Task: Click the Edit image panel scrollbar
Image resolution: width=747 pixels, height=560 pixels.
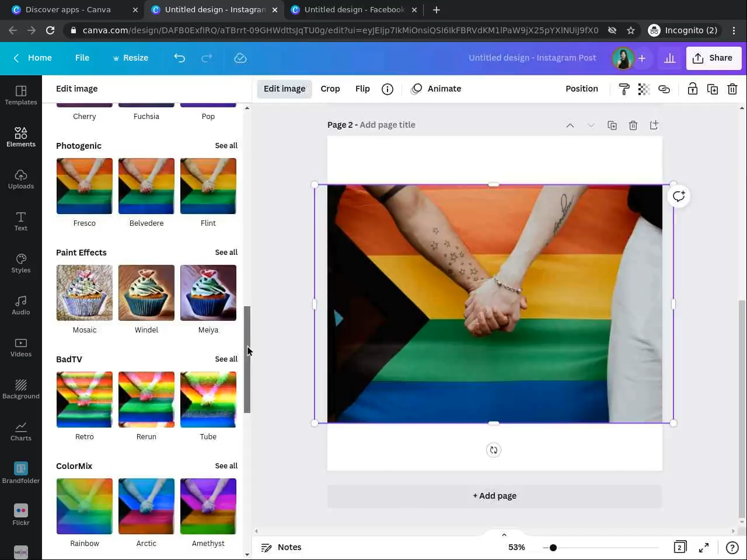Action: [247, 359]
